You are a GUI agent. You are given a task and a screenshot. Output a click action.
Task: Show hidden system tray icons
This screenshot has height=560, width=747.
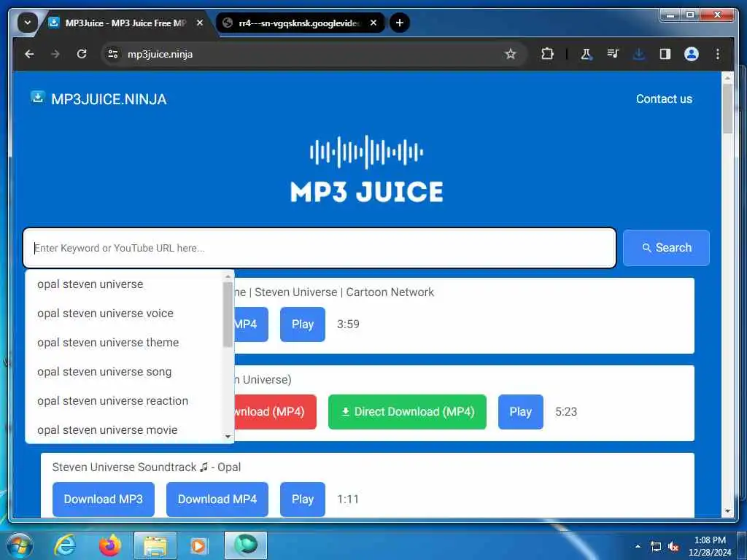(x=638, y=546)
